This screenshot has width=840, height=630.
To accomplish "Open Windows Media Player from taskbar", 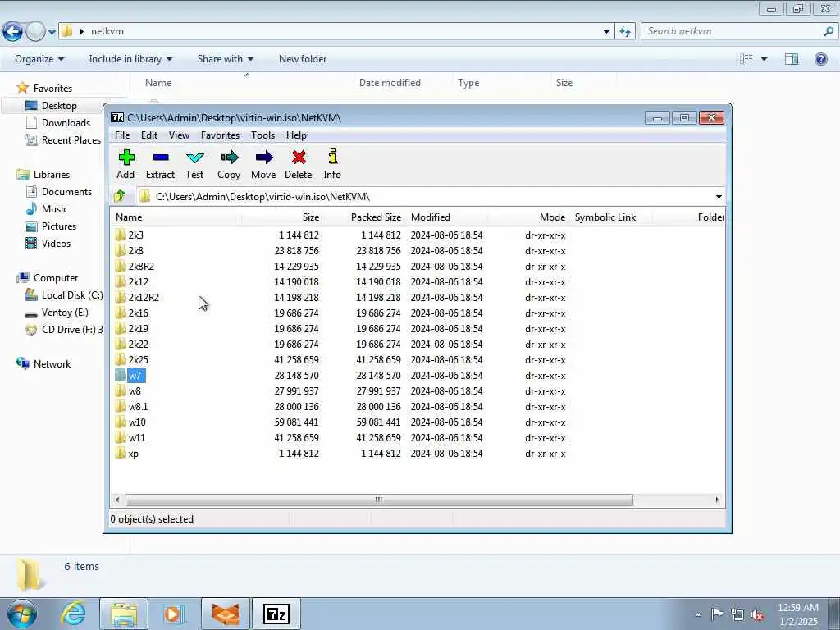I will (x=174, y=614).
